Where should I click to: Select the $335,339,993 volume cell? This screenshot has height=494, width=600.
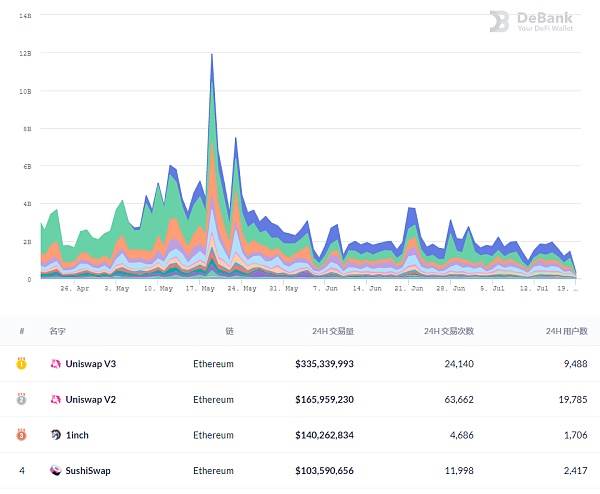[324, 364]
